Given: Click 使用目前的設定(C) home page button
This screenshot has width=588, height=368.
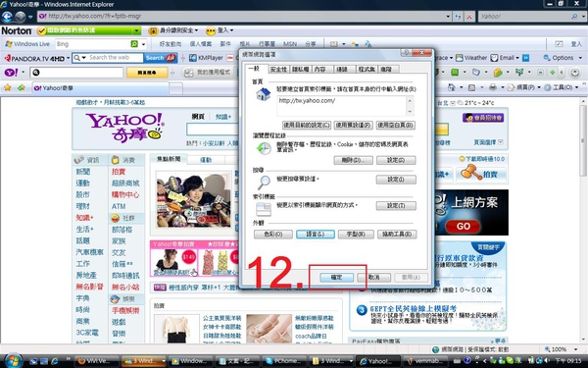Looking at the screenshot, I should coord(307,125).
